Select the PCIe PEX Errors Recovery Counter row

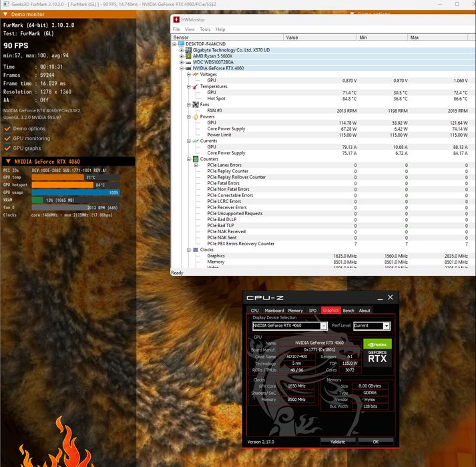(324, 244)
